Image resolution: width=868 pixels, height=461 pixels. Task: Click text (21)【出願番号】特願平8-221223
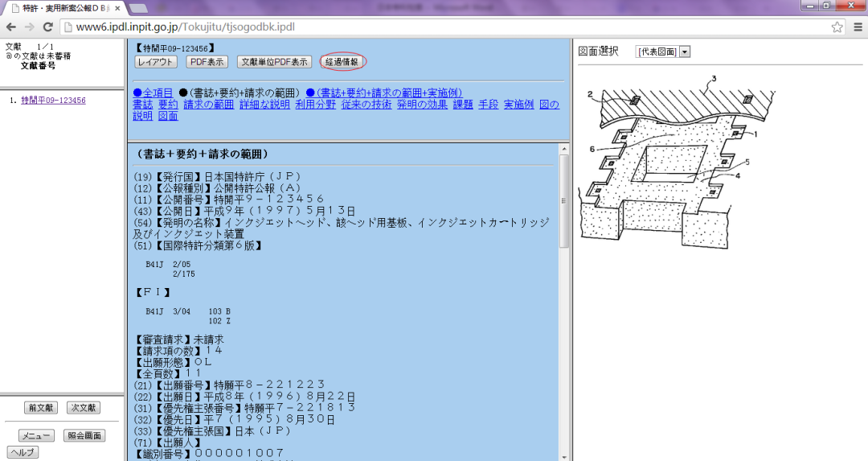[229, 385]
